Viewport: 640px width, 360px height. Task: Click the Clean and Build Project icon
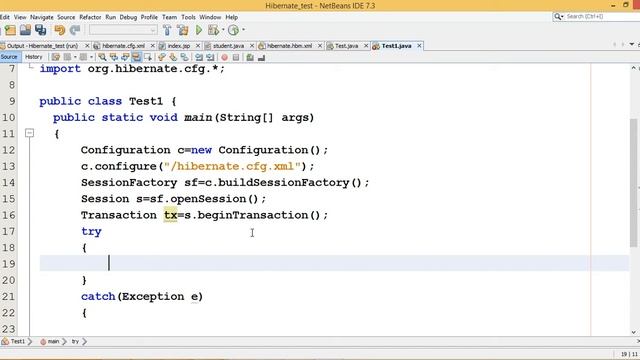tap(183, 30)
